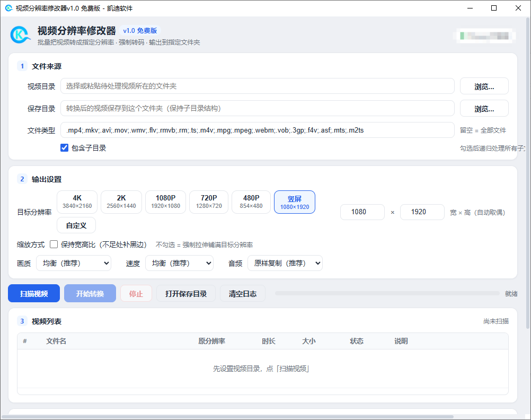Choose the 720P resolution preset
Screen dimensions: 531x420
pyautogui.click(x=209, y=202)
